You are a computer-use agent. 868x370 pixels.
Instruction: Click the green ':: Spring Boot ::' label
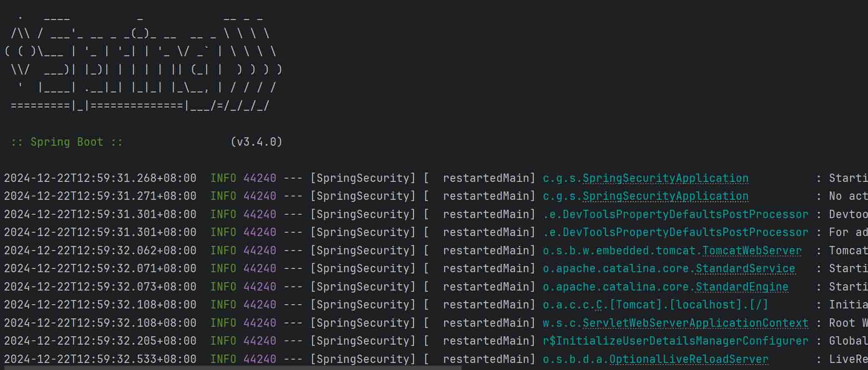pos(67,142)
